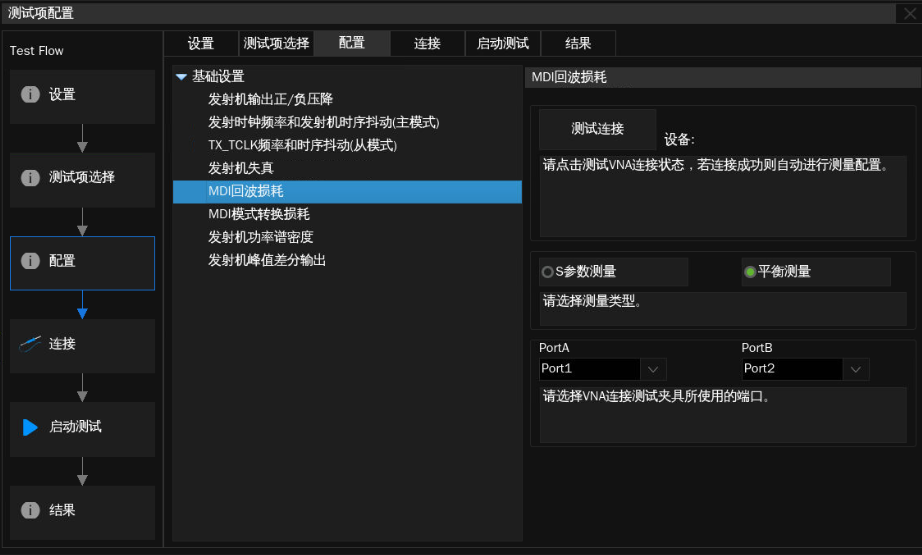The width and height of the screenshot is (922, 555).
Task: Click the info icon beside 结果 step
Action: (31, 510)
